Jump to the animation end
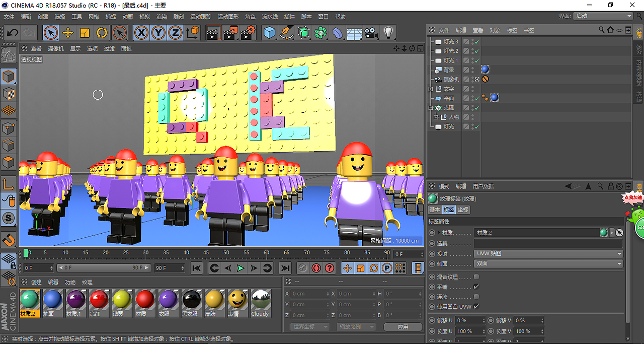The height and width of the screenshot is (344, 644). [x=285, y=268]
